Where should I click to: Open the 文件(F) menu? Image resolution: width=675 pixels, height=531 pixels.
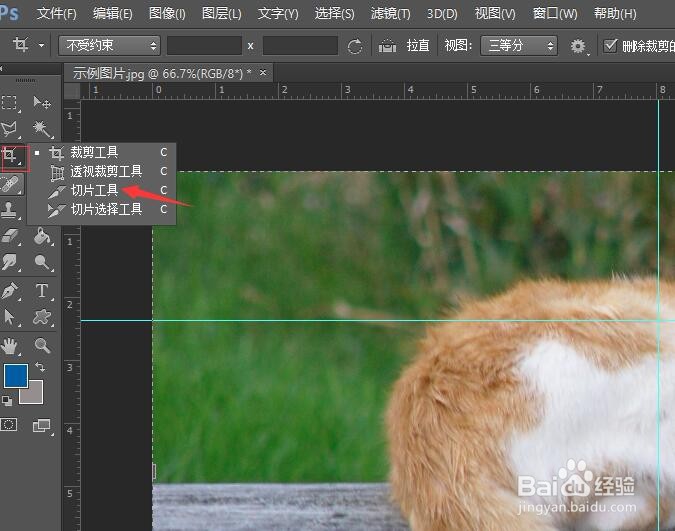(x=57, y=14)
